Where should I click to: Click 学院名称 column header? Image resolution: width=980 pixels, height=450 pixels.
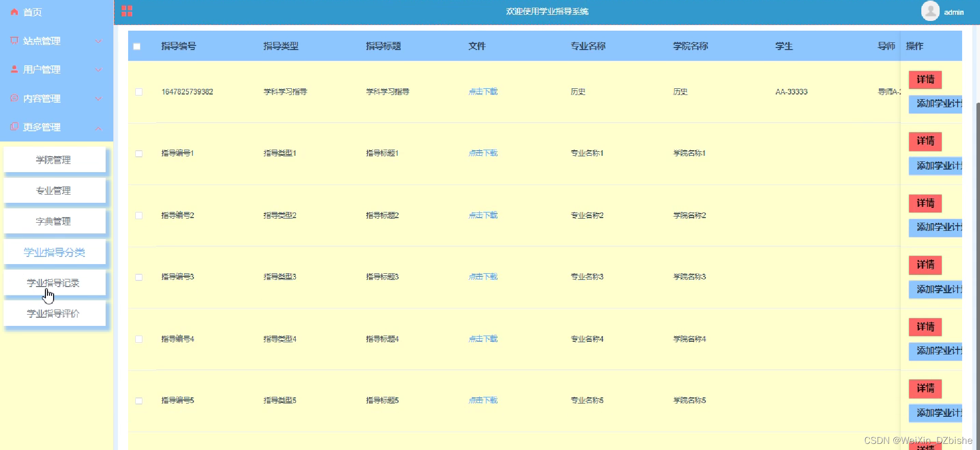pyautogui.click(x=691, y=46)
